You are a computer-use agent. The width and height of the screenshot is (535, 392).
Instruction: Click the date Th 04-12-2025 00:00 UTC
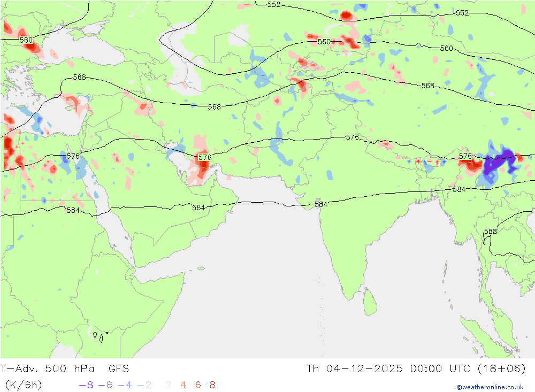point(388,369)
